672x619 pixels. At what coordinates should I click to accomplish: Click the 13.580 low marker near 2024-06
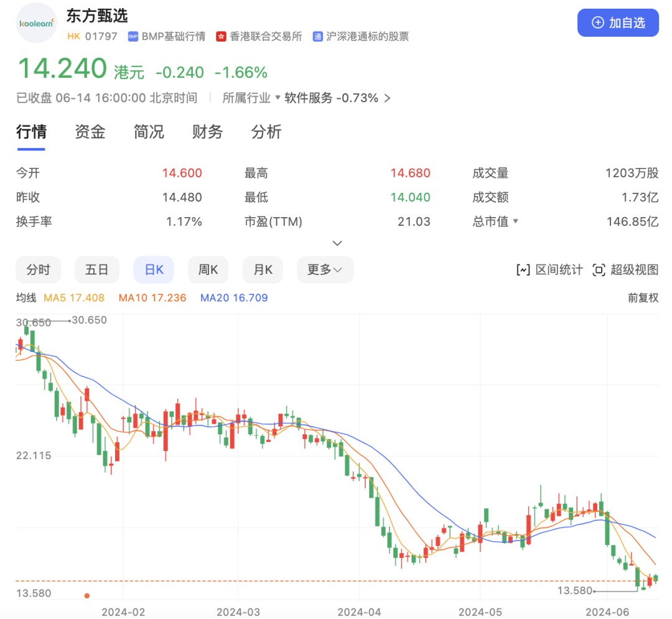tap(575, 591)
